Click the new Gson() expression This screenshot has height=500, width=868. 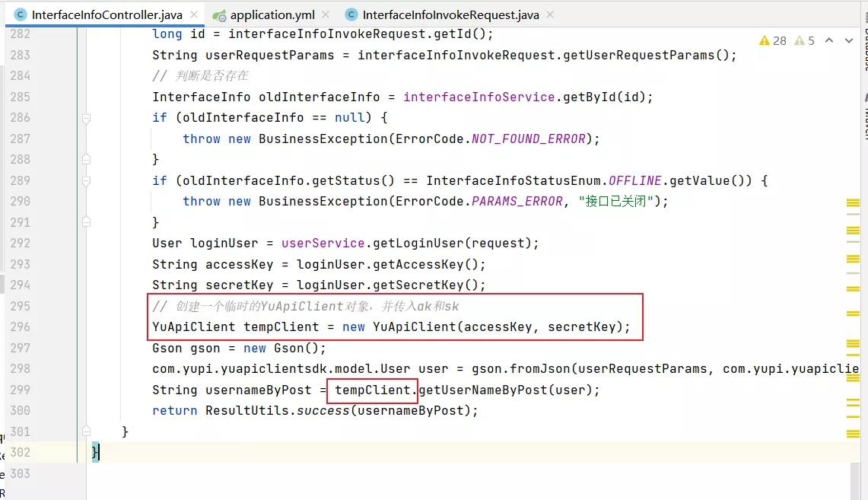click(281, 349)
